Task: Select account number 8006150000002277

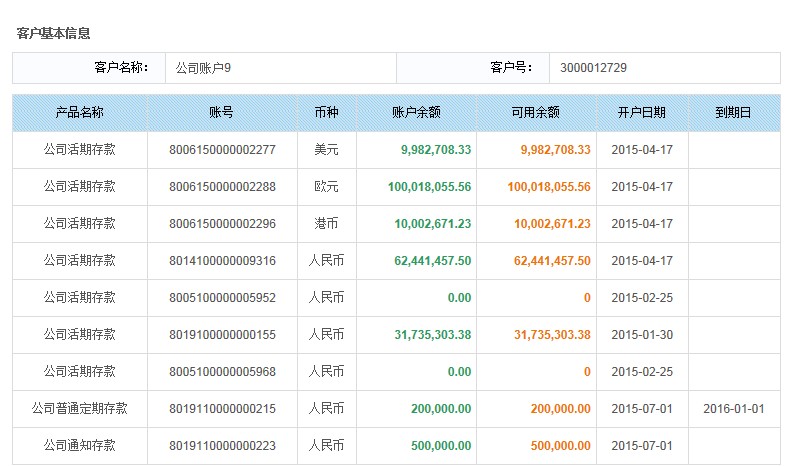Action: coord(222,150)
